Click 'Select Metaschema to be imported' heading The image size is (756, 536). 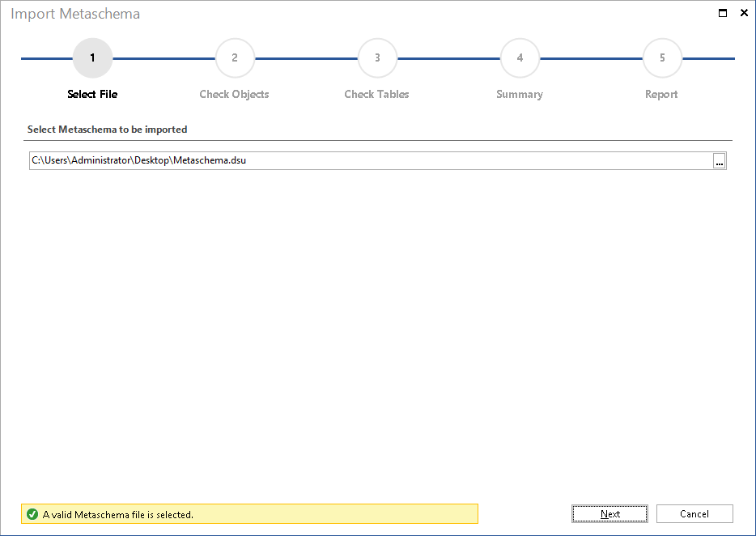click(107, 130)
